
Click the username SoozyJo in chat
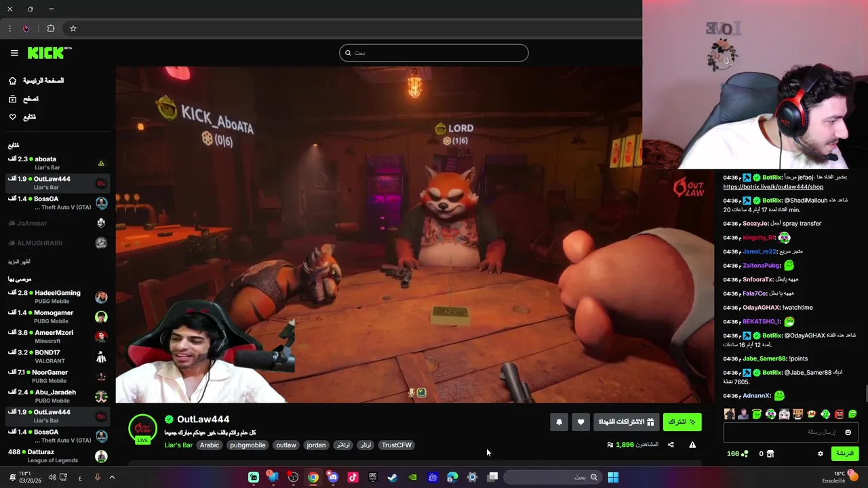pyautogui.click(x=755, y=224)
